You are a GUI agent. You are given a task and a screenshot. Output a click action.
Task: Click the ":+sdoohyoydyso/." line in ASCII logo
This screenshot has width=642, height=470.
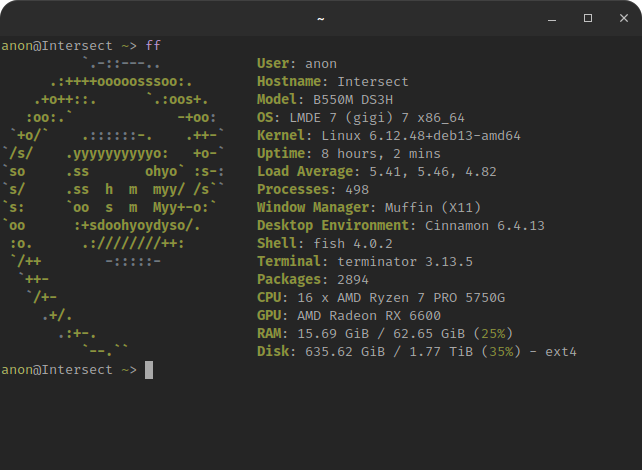click(137, 226)
